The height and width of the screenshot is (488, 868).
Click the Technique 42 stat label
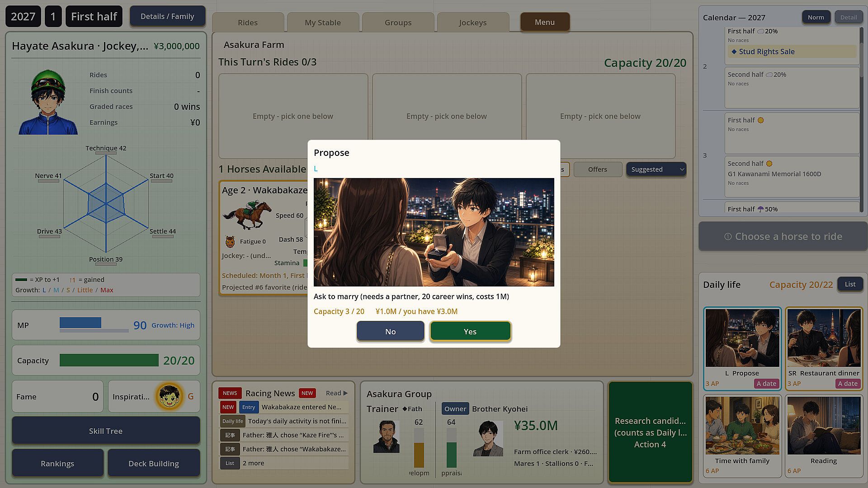(x=106, y=148)
